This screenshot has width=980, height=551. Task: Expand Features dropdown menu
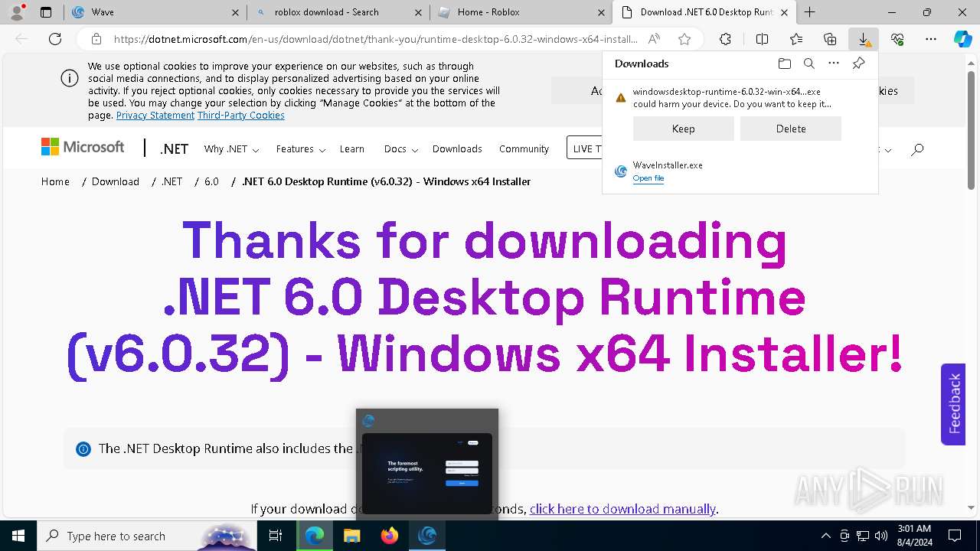coord(300,149)
